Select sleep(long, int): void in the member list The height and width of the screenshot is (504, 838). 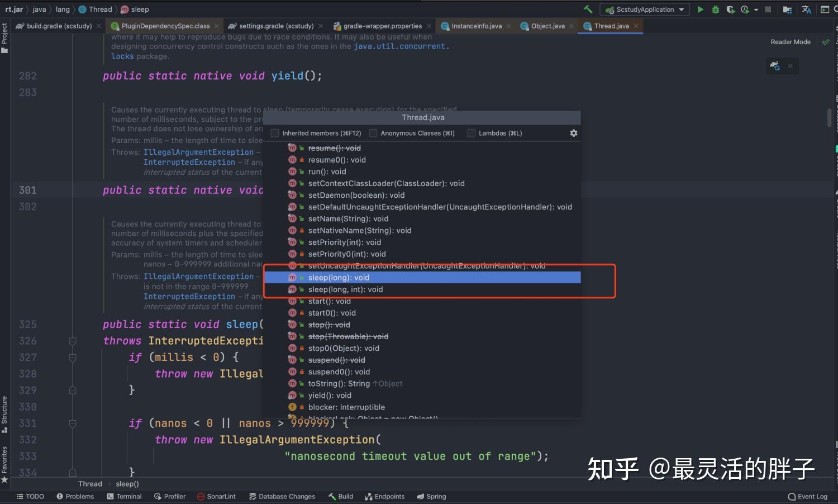345,289
